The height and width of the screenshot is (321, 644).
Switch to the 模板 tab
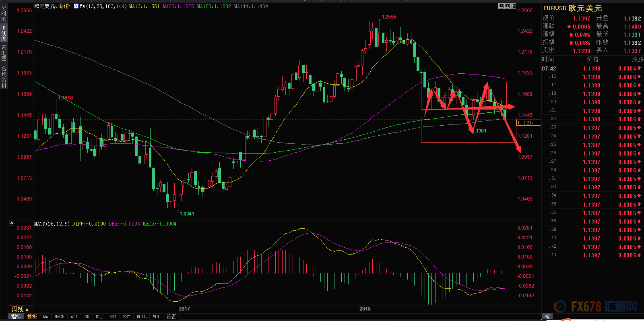[x=32, y=317]
